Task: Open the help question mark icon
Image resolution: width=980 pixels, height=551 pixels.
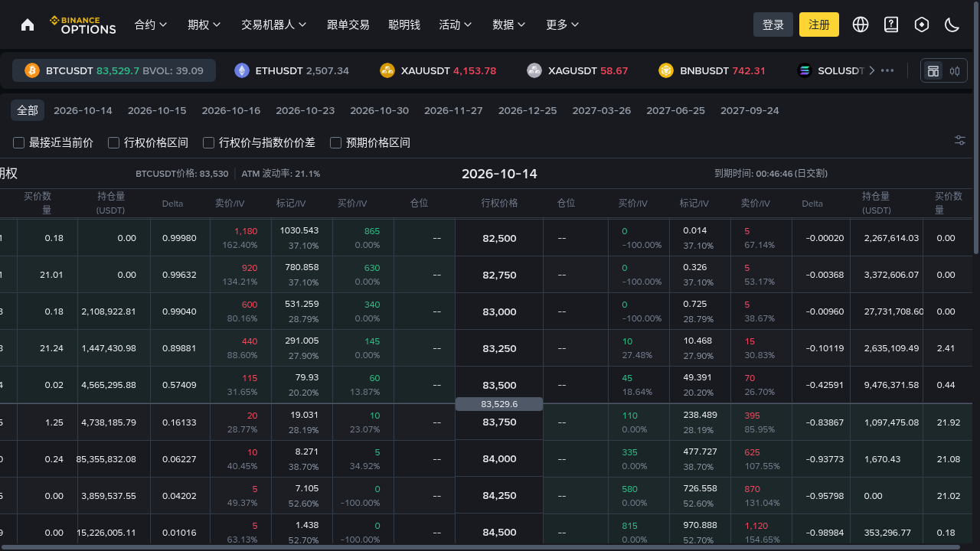Action: (891, 24)
